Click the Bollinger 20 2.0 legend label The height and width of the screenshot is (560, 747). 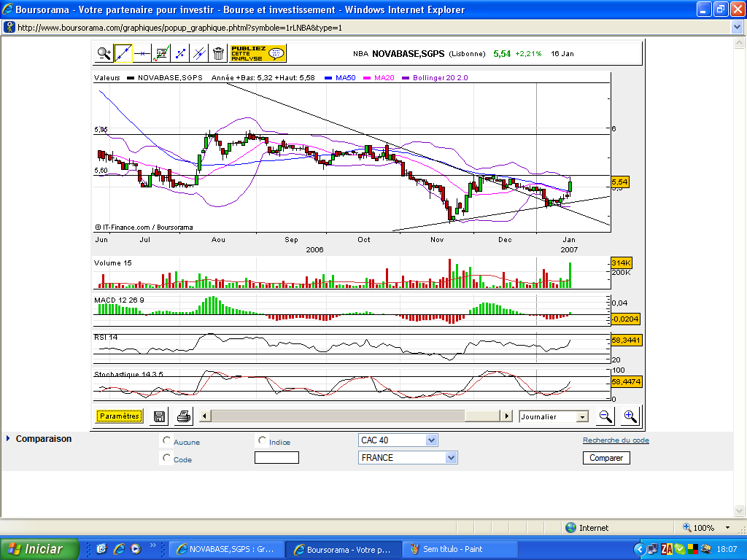tap(440, 77)
